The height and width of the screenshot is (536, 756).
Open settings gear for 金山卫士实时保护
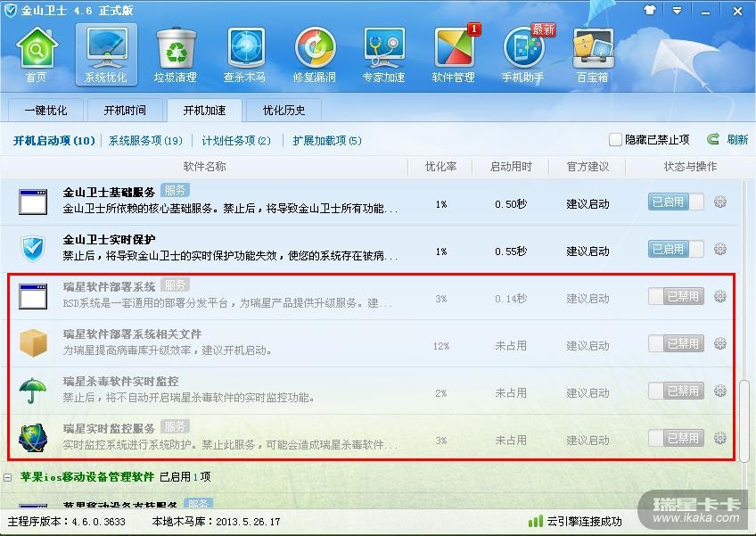[719, 249]
